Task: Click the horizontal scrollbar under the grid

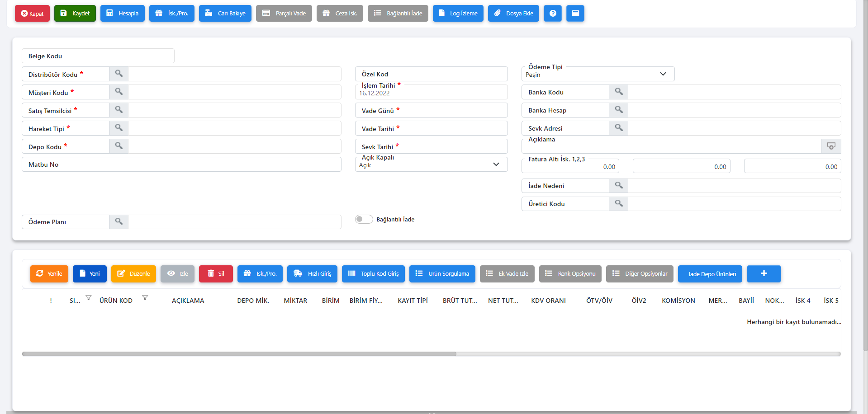Action: coord(239,354)
